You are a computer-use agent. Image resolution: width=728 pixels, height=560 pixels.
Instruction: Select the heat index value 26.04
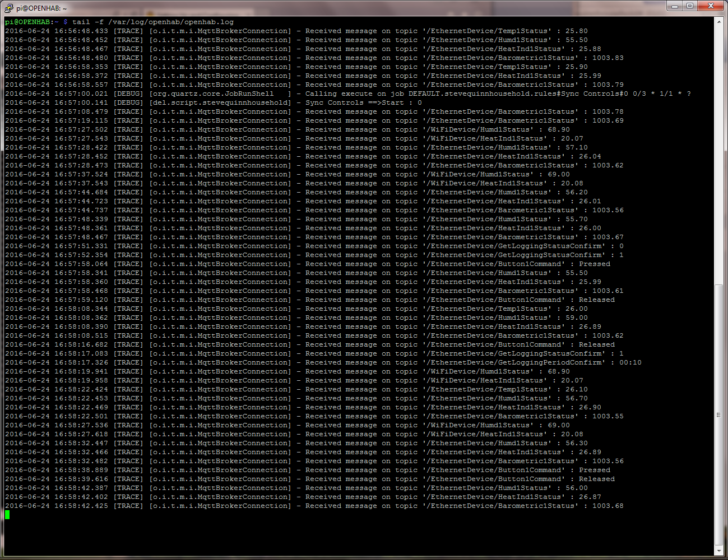[x=590, y=156]
